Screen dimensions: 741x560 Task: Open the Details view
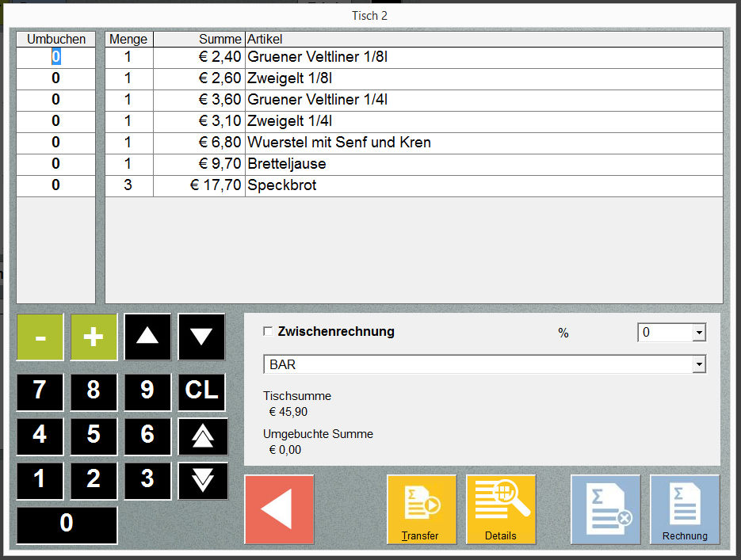501,509
